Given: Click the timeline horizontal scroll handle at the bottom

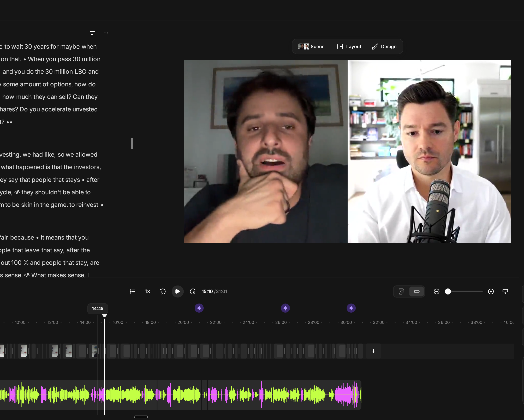Looking at the screenshot, I should click(141, 417).
